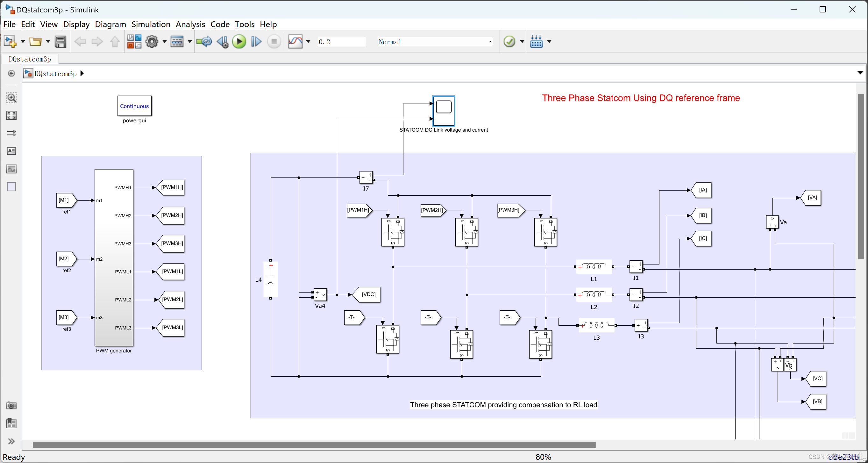Toggle the Hide/Show Explorer Bar back button
Viewport: 868px width, 463px height.
coord(11,74)
